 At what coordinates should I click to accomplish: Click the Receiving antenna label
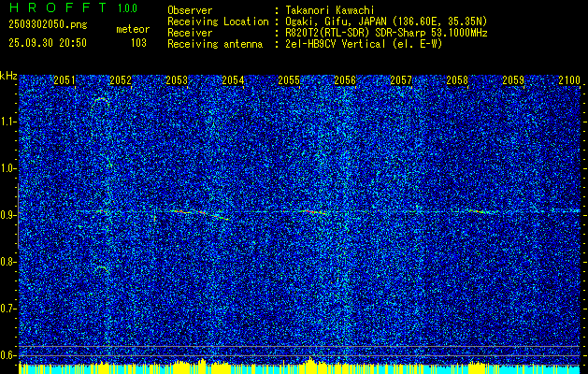pyautogui.click(x=215, y=44)
